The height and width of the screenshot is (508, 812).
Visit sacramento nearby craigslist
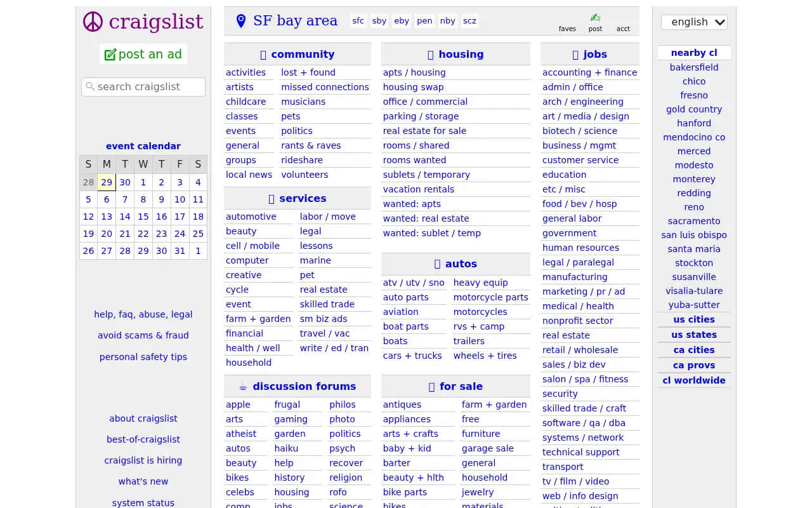(694, 221)
